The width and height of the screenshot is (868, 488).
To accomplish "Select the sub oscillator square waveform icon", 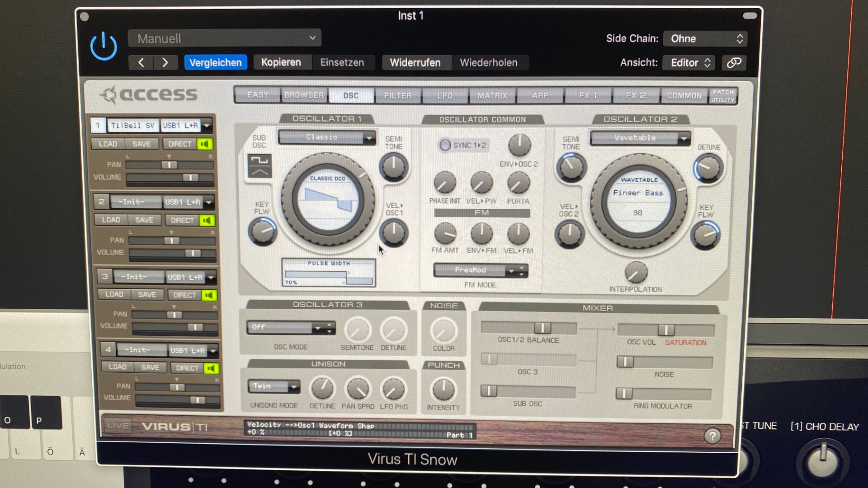I will tap(259, 160).
